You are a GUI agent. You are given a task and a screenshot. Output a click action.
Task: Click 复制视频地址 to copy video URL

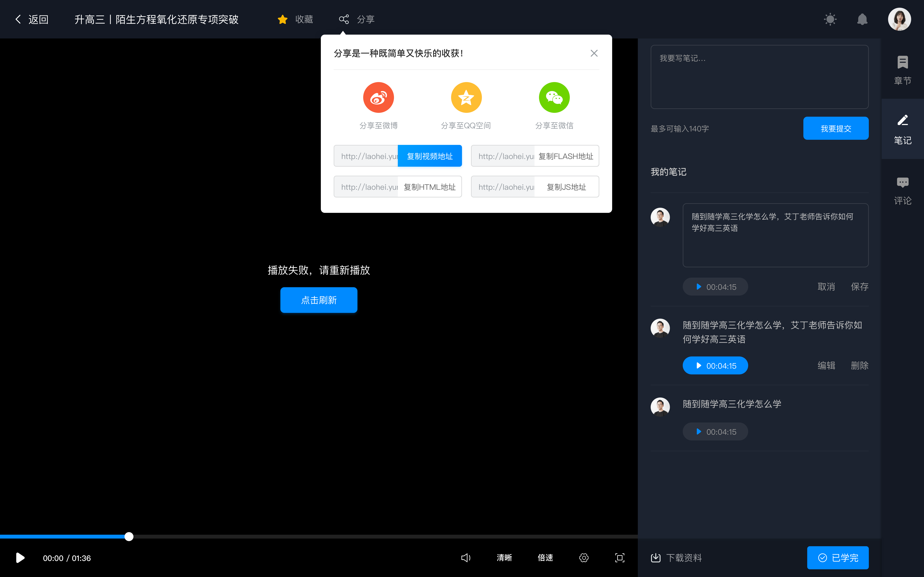pyautogui.click(x=429, y=156)
